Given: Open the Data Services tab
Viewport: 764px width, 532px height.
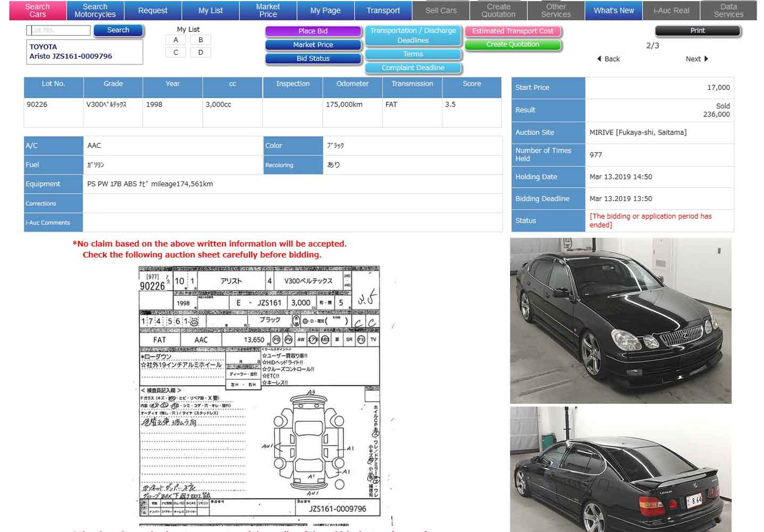Looking at the screenshot, I should [729, 10].
